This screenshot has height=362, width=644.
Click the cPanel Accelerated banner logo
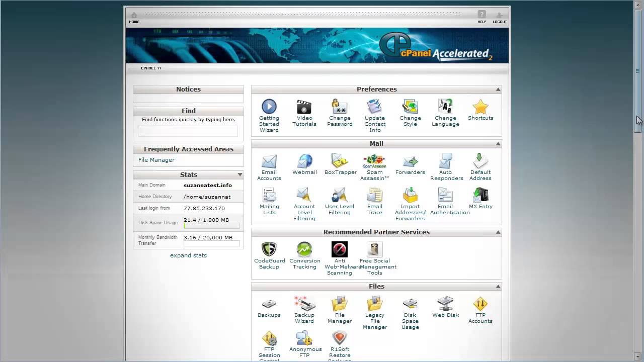click(x=436, y=47)
